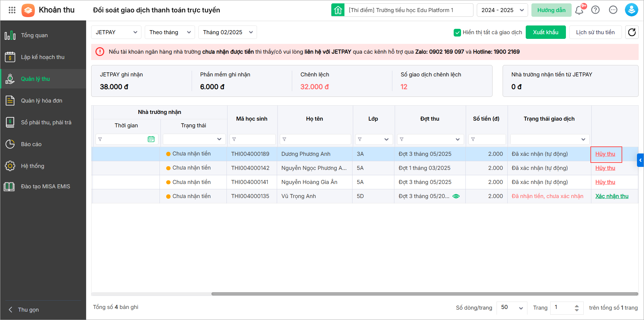Screen dimensions: 644x320
Task: Click eye icon in Vũ Trọng Anh row
Action: [456, 196]
